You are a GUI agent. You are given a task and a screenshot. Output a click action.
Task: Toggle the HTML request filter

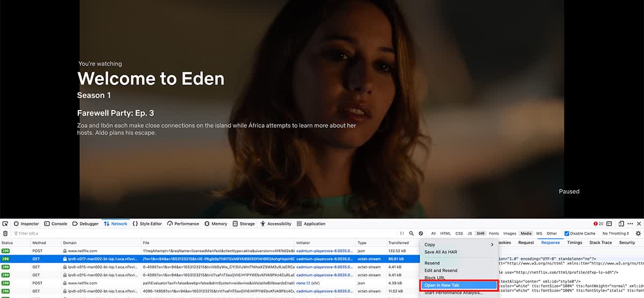pos(445,234)
